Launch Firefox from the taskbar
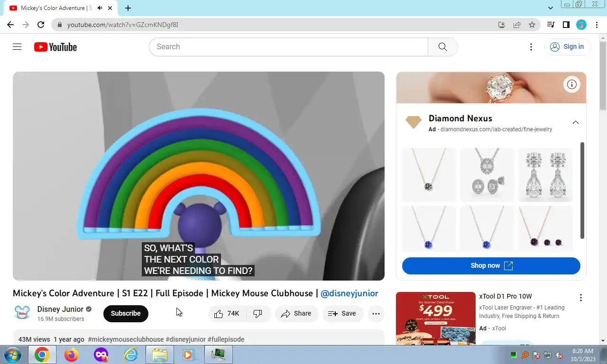Screen dimensions: 607x364 tap(71, 355)
